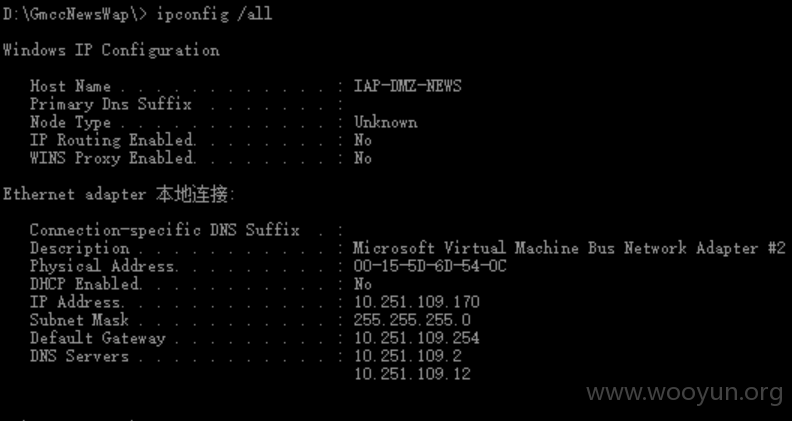Click the IP address 10.251.109.170

pyautogui.click(x=417, y=302)
